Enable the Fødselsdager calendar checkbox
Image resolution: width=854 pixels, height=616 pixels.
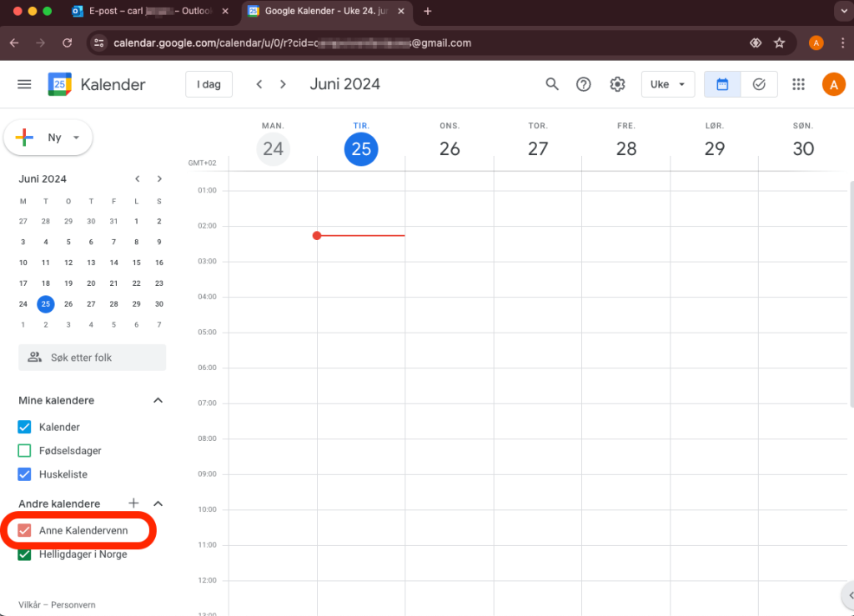(x=25, y=451)
